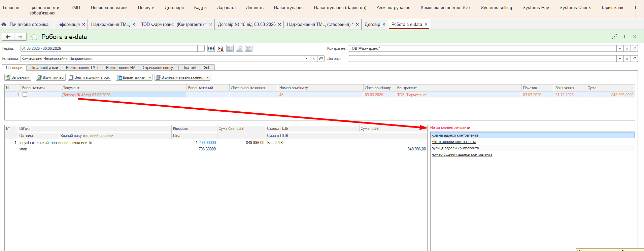The height and width of the screenshot is (251, 644).
Task: Open the Відмінити вивантаження dropdown button
Action: [x=182, y=77]
